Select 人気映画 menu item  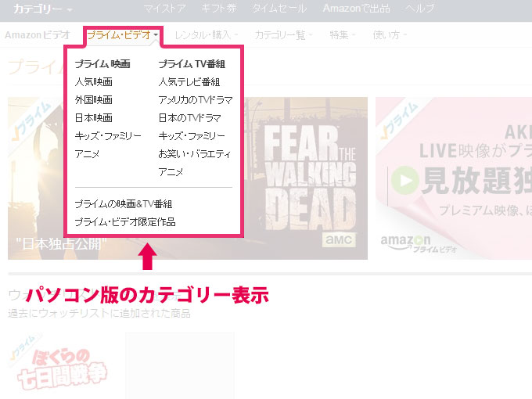[x=94, y=82]
